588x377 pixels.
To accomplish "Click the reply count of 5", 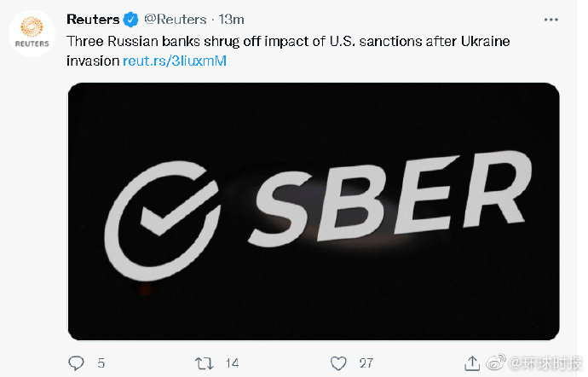I will pos(101,362).
